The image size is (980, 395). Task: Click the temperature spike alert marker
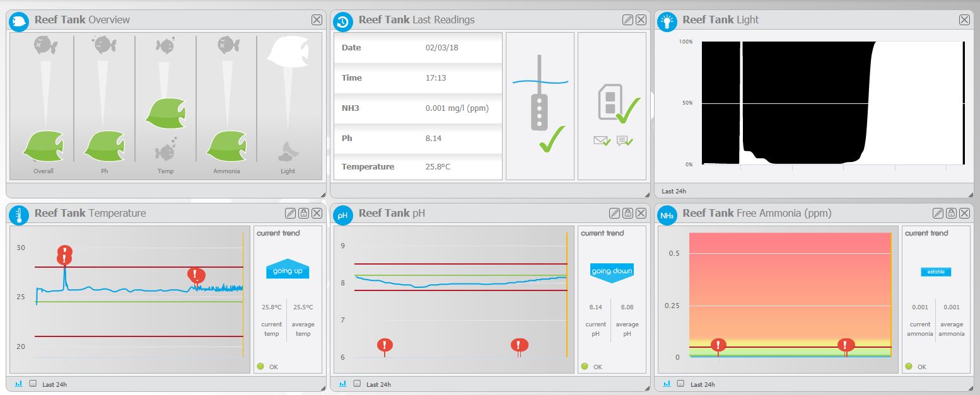point(64,255)
